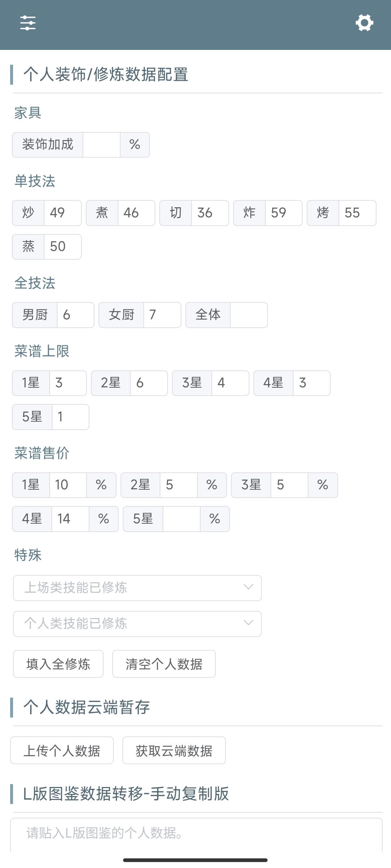Click the empty 菜谱售价 5星 input
Viewport: 391px width, 868px height.
click(181, 519)
